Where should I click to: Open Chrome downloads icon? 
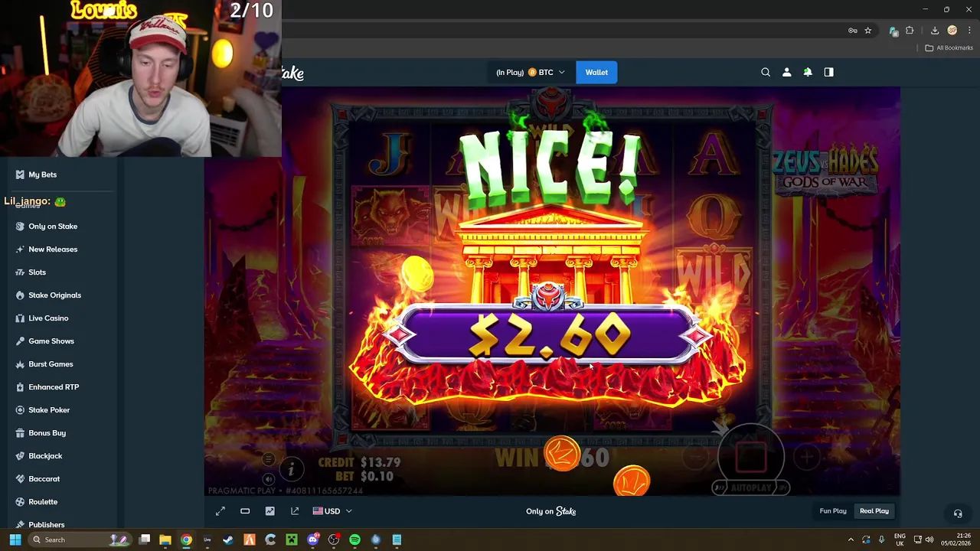[x=935, y=31]
